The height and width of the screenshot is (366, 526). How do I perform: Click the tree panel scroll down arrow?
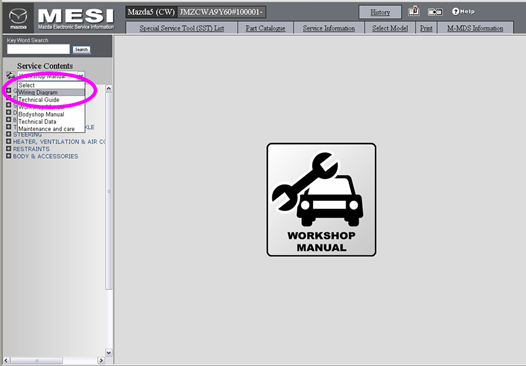coord(109,353)
